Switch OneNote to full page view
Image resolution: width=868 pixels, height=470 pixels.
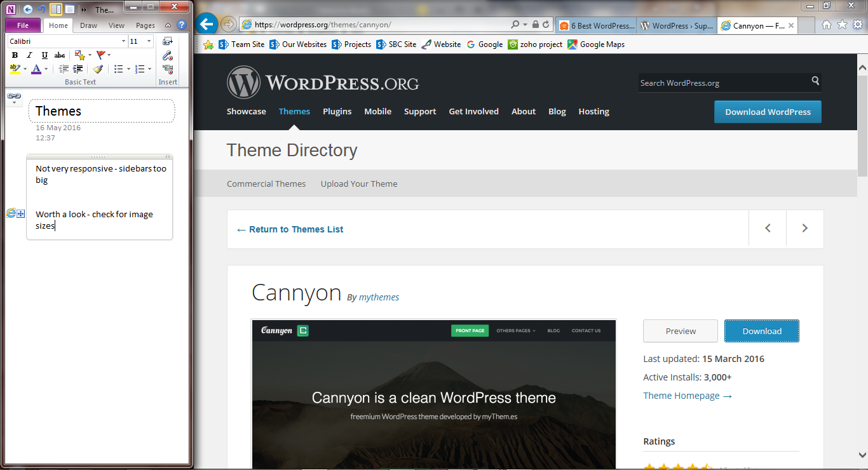pyautogui.click(x=69, y=10)
